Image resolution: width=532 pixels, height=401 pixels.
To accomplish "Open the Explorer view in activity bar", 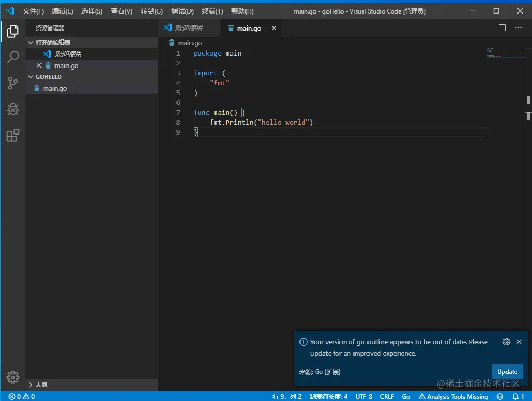I will 13,31.
